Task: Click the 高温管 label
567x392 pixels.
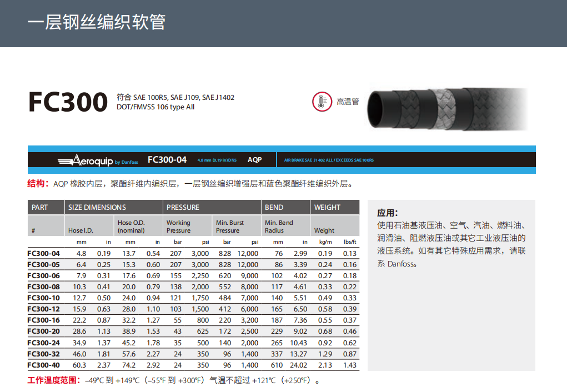Action: [348, 102]
